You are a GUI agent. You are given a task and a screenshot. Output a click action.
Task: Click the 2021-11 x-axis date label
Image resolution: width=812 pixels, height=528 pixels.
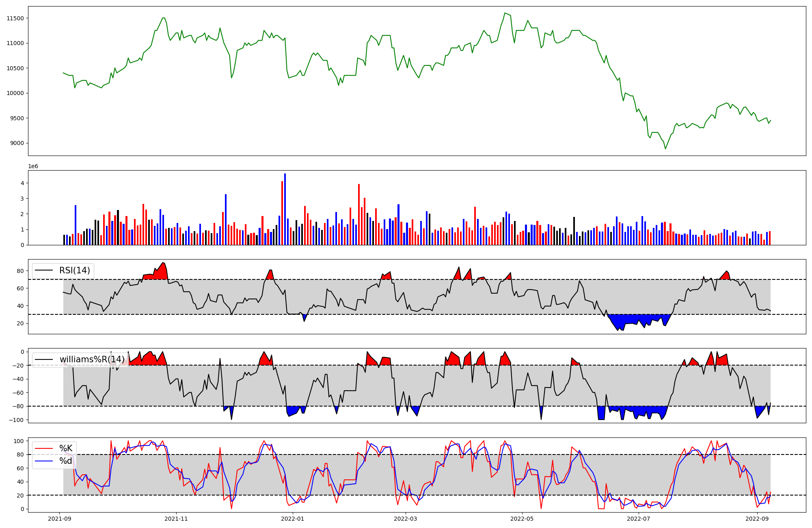(x=176, y=519)
